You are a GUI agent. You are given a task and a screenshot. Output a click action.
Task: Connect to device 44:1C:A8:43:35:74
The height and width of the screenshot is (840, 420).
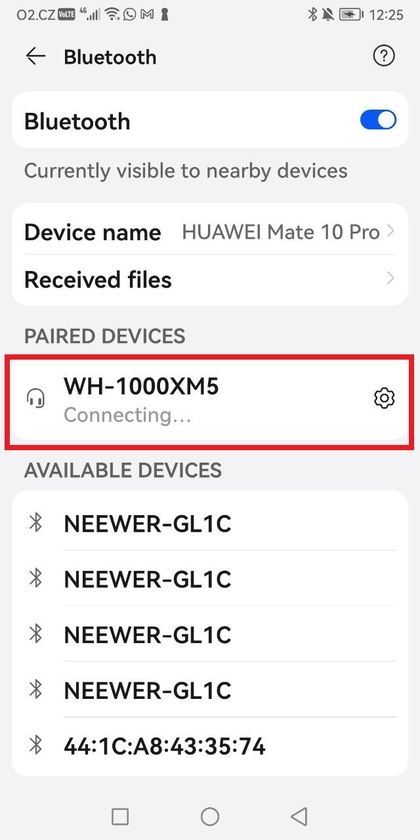[x=210, y=745]
